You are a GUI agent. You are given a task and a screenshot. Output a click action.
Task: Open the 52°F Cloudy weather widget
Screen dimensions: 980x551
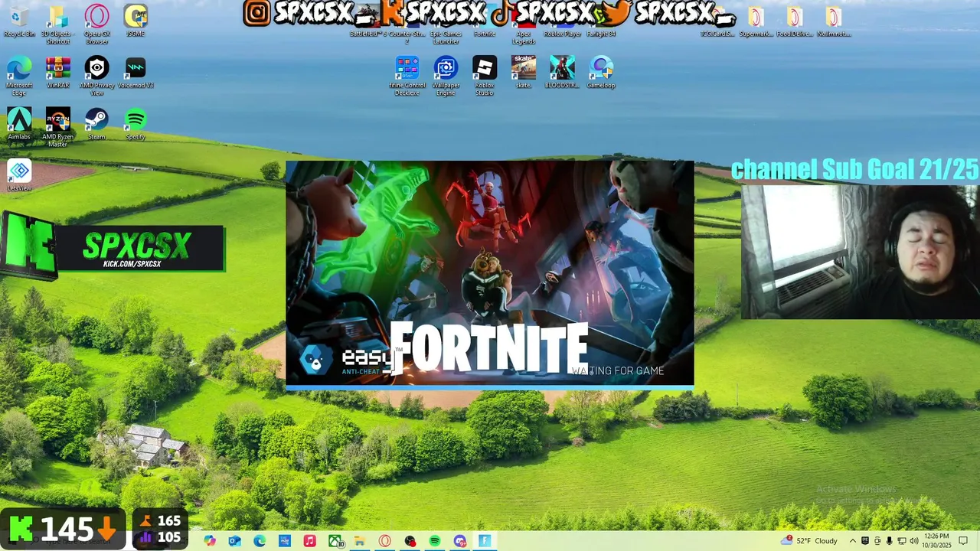(809, 541)
